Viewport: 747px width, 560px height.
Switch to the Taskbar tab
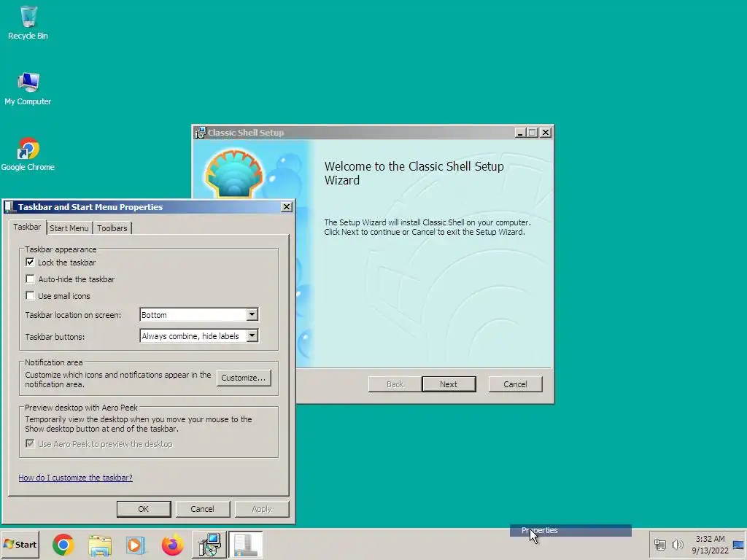coord(27,227)
